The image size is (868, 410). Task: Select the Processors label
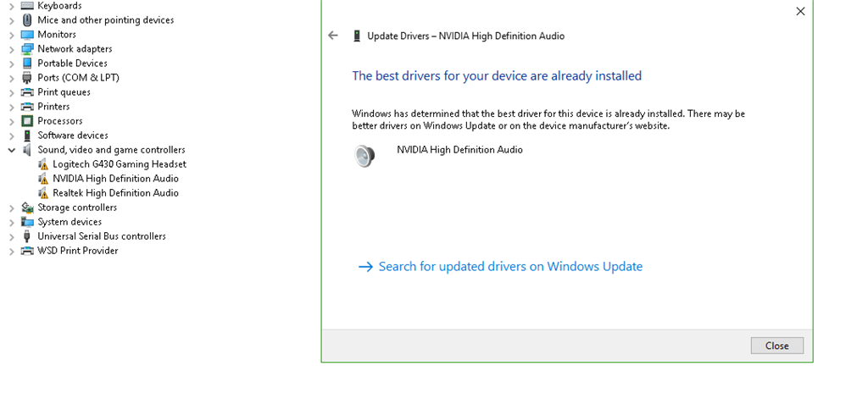tap(60, 120)
